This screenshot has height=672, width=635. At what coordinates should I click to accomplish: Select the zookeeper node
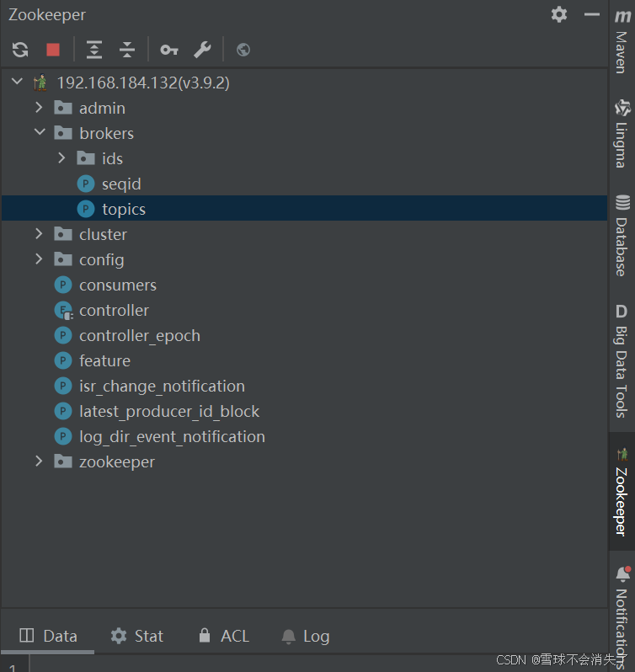pyautogui.click(x=116, y=462)
